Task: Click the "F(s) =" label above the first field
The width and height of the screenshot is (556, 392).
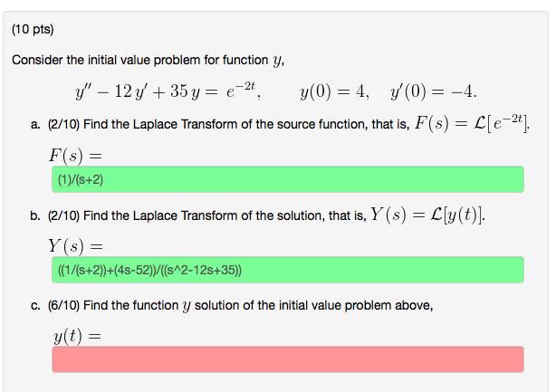Action: pos(75,155)
